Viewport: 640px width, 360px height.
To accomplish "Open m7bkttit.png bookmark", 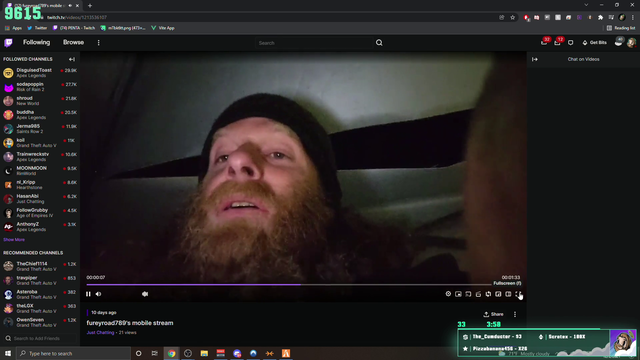I will click(x=123, y=28).
